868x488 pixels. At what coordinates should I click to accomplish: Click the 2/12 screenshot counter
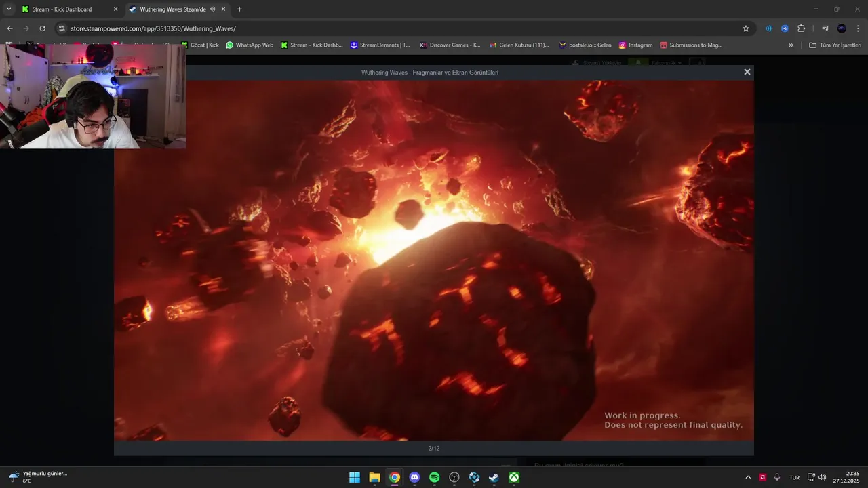tap(434, 448)
